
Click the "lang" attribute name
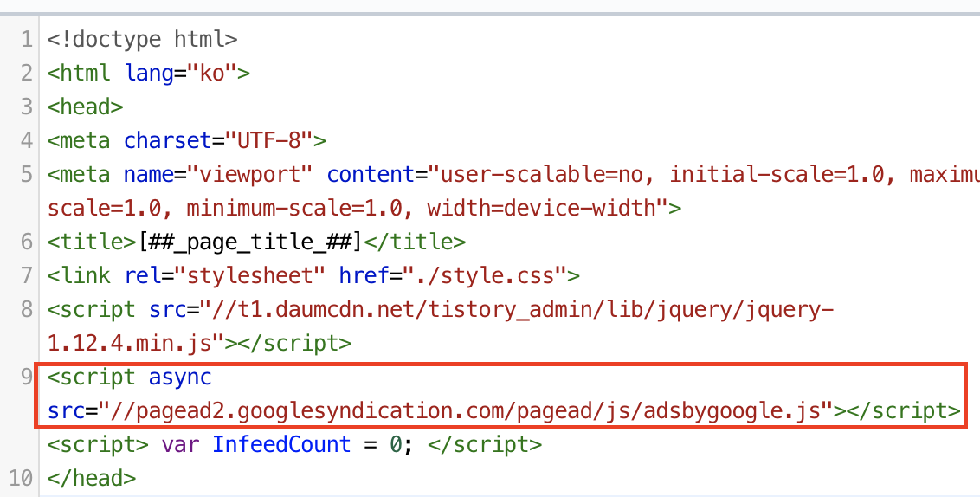(x=149, y=73)
